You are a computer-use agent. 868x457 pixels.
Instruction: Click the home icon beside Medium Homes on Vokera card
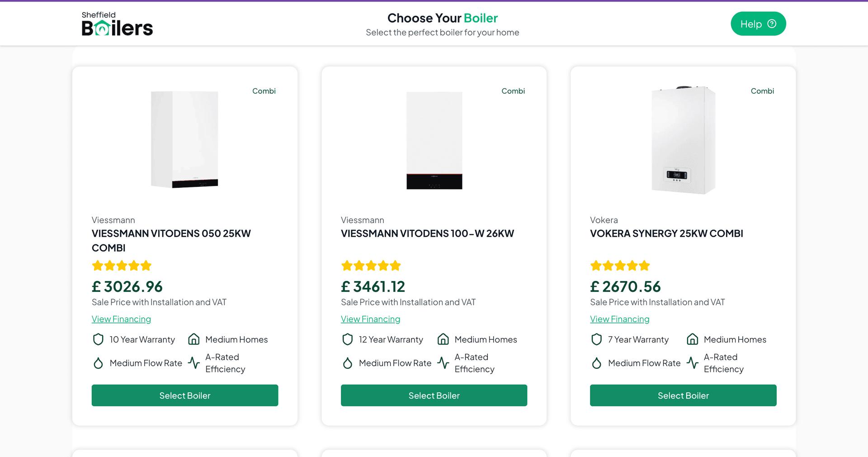693,339
